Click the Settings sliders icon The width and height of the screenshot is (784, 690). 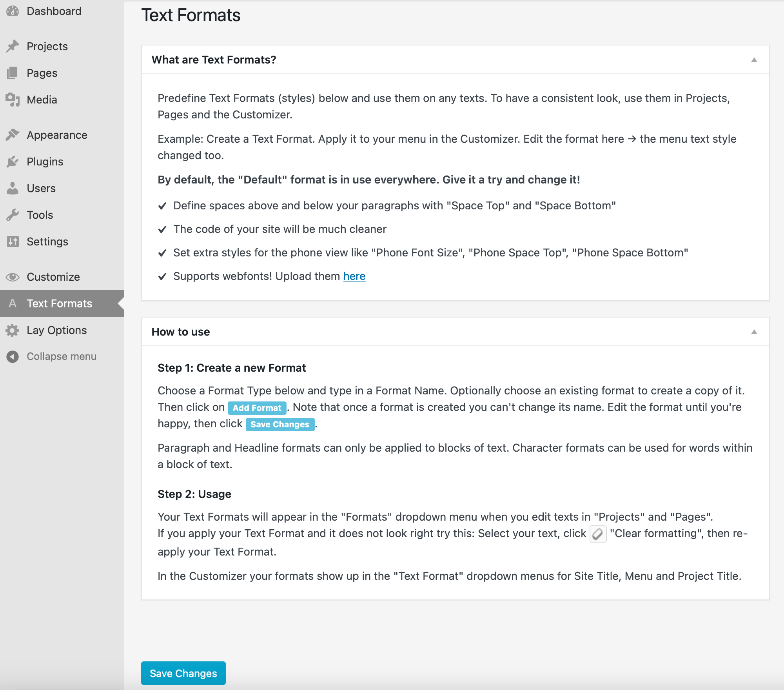pyautogui.click(x=13, y=241)
